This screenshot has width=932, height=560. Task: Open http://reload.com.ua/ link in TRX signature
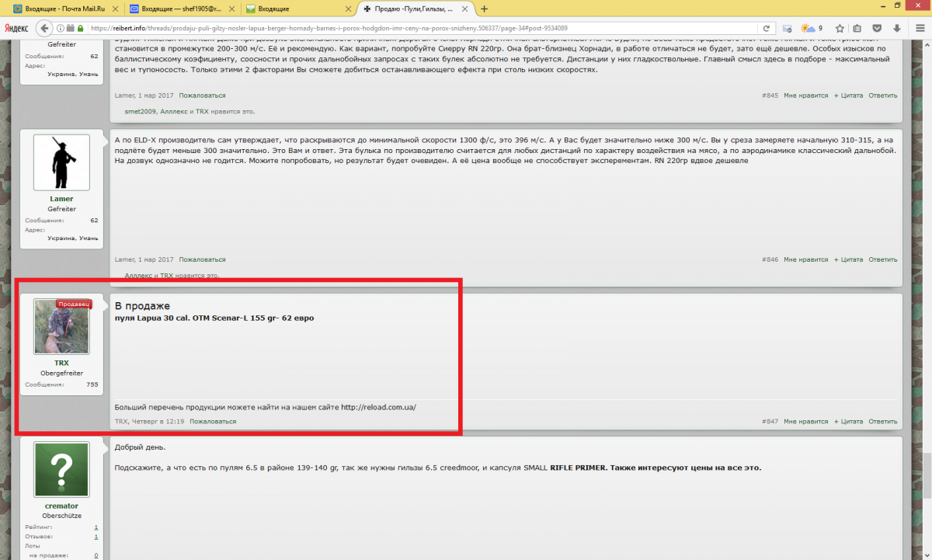(x=378, y=407)
